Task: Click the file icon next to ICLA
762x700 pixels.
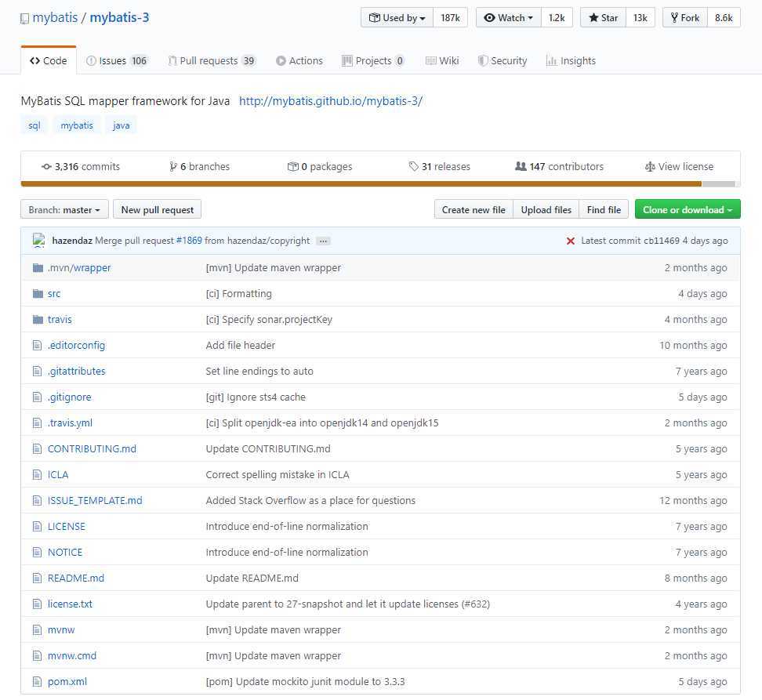Action: (37, 474)
